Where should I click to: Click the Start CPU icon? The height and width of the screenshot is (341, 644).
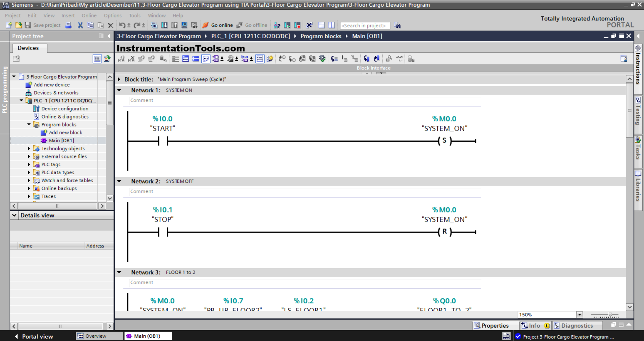[287, 25]
